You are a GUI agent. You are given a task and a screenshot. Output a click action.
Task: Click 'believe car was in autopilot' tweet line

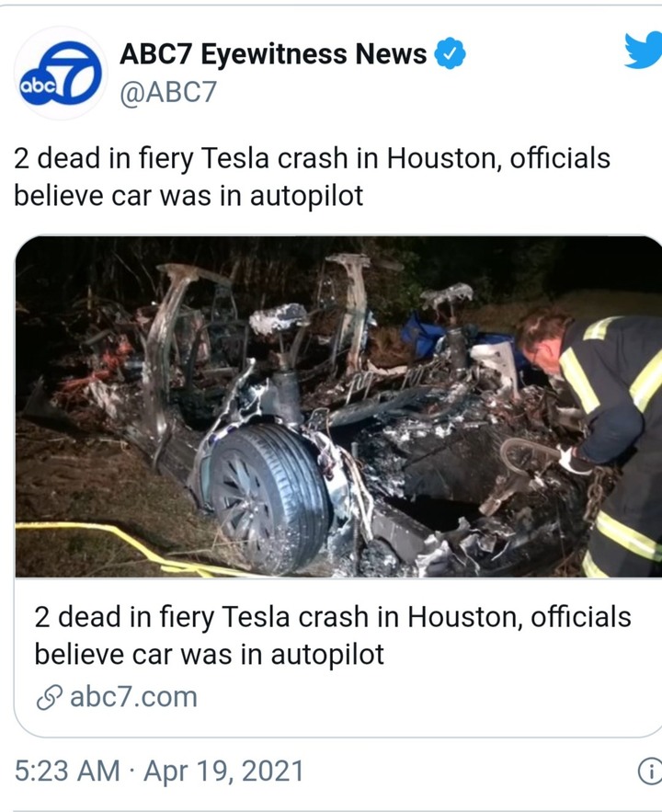point(188,196)
